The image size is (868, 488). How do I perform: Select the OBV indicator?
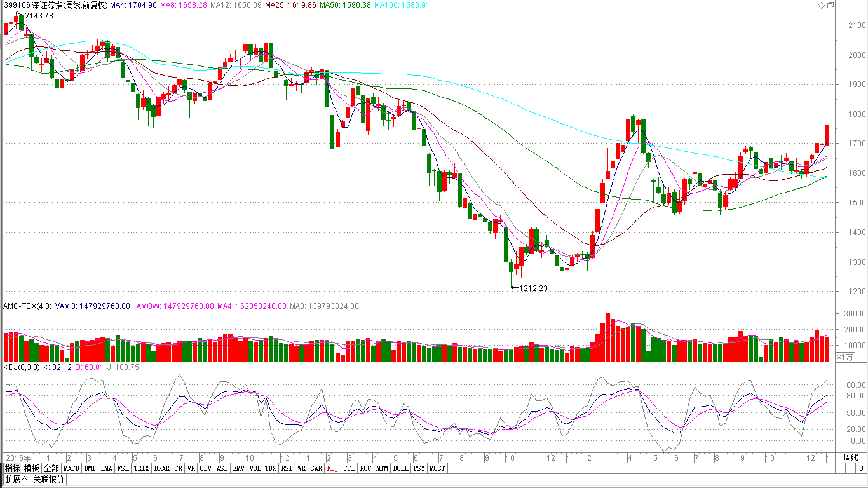coord(206,468)
